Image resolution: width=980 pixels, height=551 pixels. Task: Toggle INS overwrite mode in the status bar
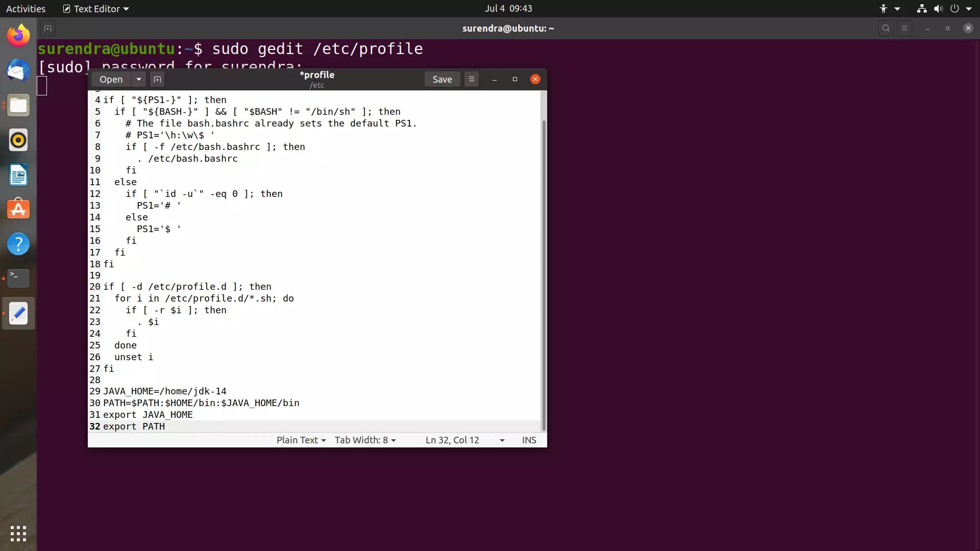point(529,440)
